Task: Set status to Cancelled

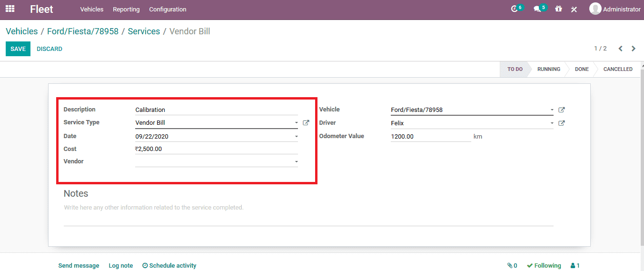Action: pyautogui.click(x=618, y=69)
